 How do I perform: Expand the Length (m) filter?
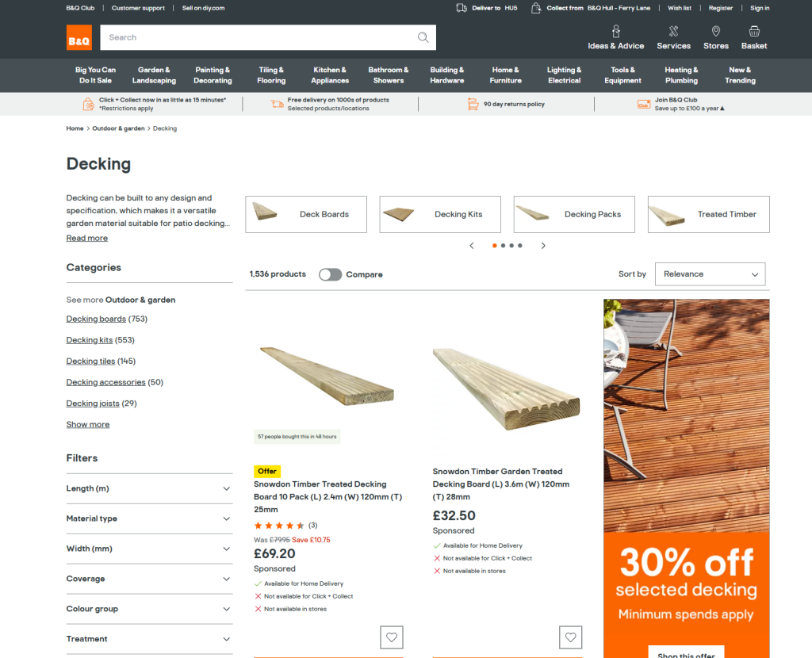[x=149, y=488]
